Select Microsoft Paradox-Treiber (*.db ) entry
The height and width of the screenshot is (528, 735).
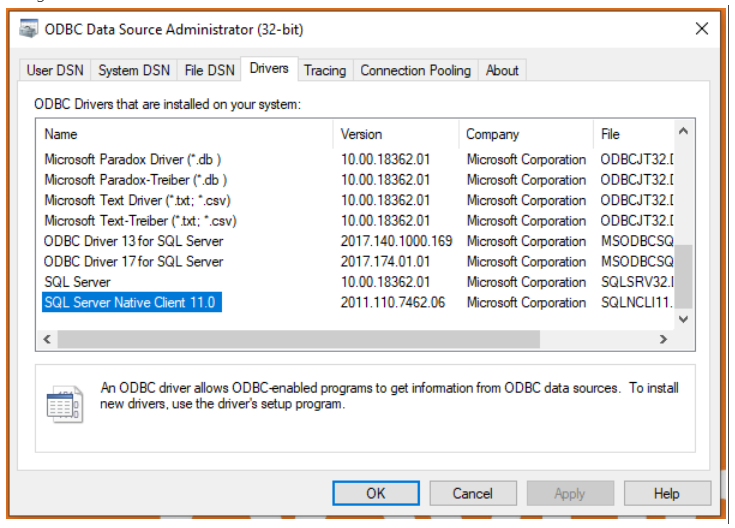pos(135,180)
